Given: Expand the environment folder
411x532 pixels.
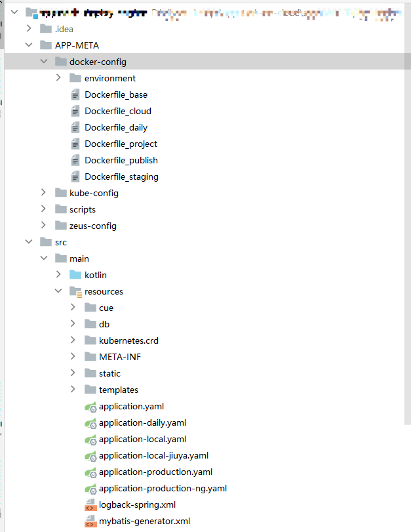Looking at the screenshot, I should click(x=58, y=77).
